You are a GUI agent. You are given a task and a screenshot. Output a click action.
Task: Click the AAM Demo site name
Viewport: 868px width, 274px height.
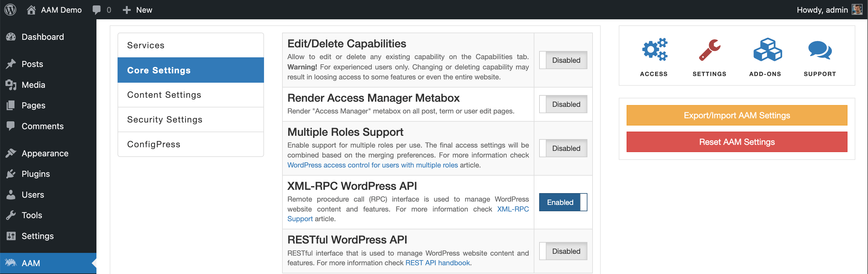tap(61, 10)
